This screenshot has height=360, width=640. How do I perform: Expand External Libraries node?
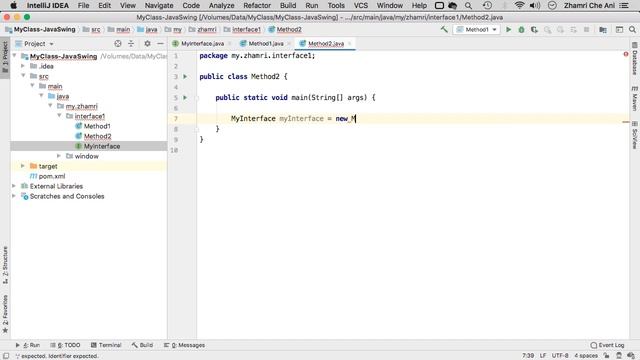coord(14,186)
